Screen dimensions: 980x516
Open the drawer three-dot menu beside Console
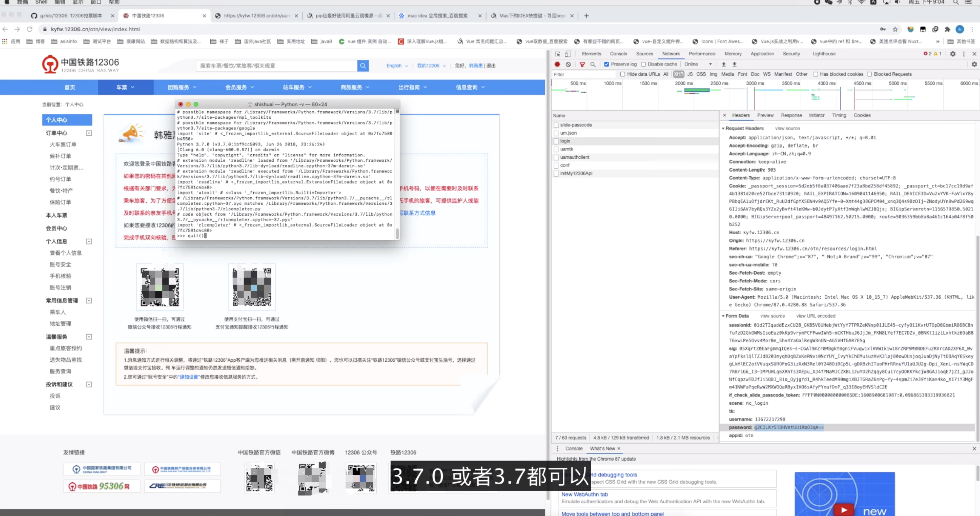point(557,449)
